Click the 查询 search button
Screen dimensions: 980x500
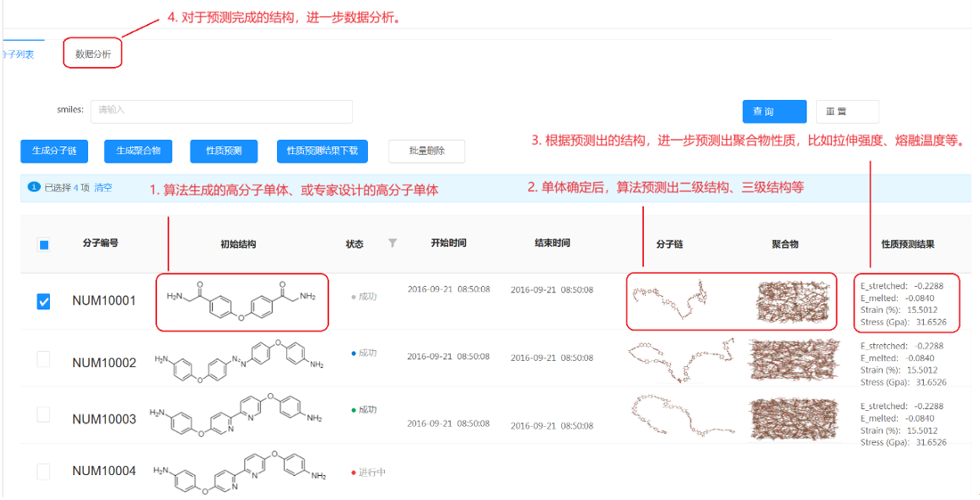[774, 111]
